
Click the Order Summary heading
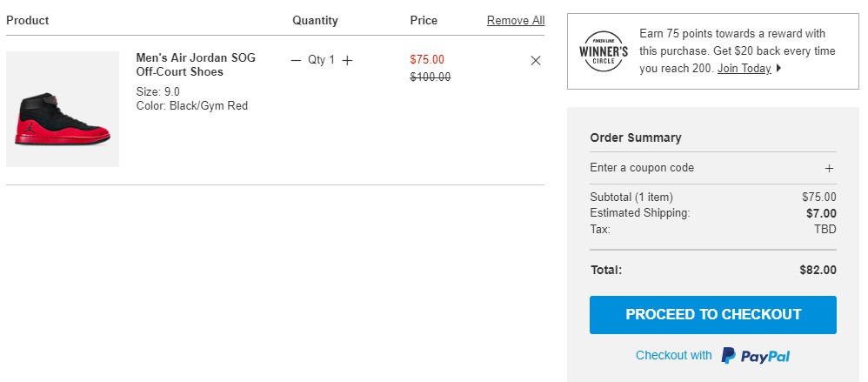click(x=636, y=137)
